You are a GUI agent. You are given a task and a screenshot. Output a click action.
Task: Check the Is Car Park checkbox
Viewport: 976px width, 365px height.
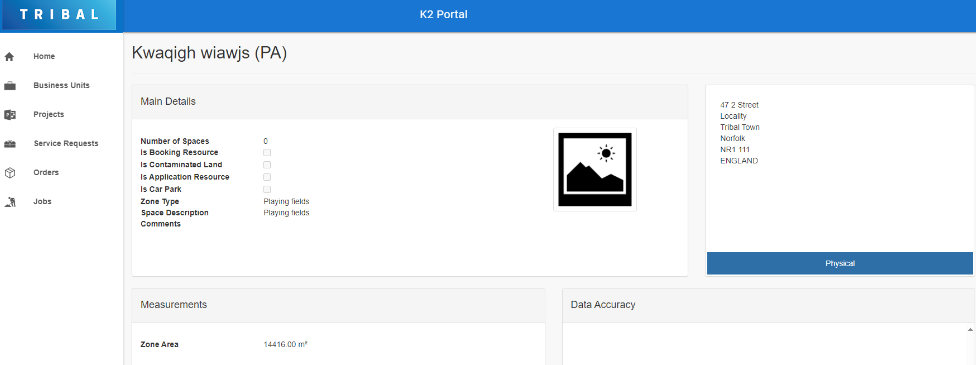pos(267,189)
